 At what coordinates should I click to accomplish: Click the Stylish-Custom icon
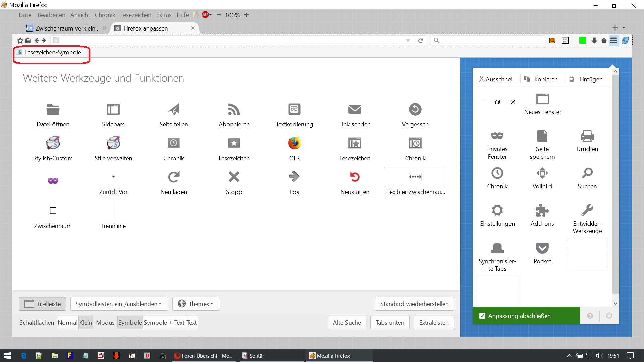coord(53,143)
